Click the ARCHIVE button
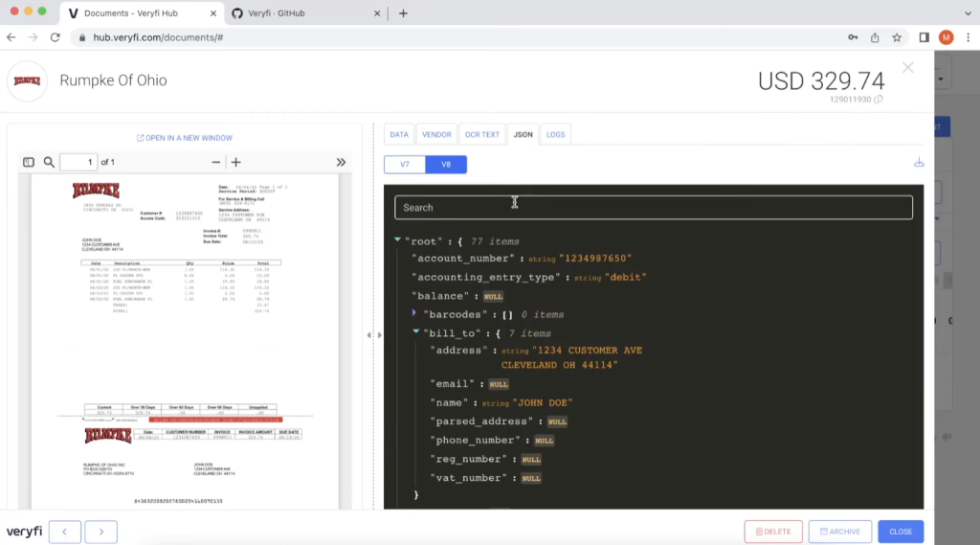This screenshot has height=545, width=980. [839, 532]
